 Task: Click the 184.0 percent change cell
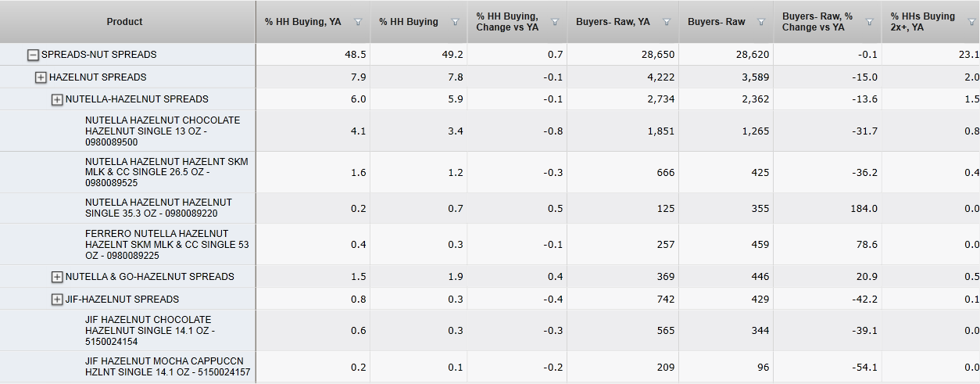862,208
